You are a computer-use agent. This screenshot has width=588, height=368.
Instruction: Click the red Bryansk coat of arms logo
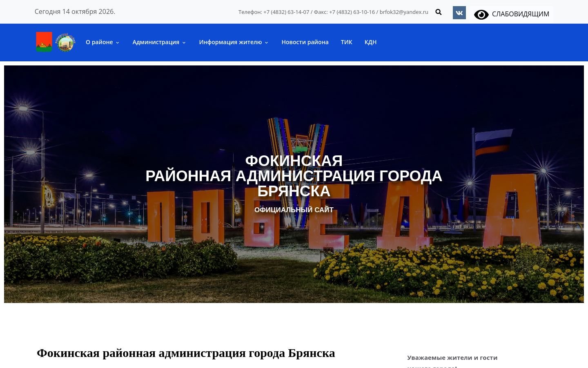pyautogui.click(x=44, y=42)
